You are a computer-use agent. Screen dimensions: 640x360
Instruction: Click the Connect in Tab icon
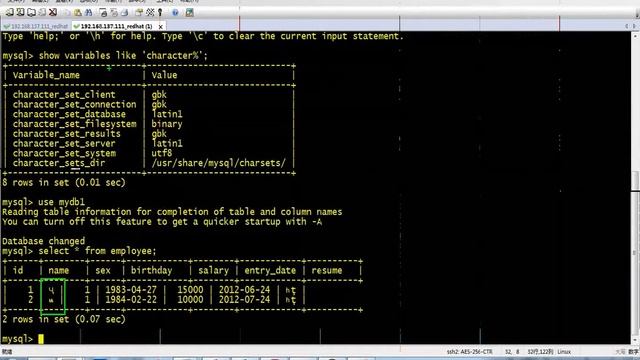pos(31,13)
